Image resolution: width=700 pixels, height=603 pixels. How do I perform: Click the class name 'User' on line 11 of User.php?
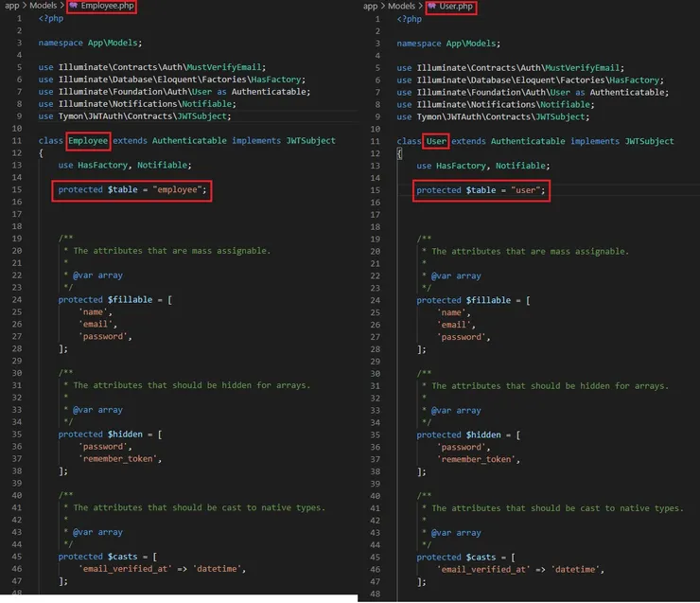pos(436,141)
